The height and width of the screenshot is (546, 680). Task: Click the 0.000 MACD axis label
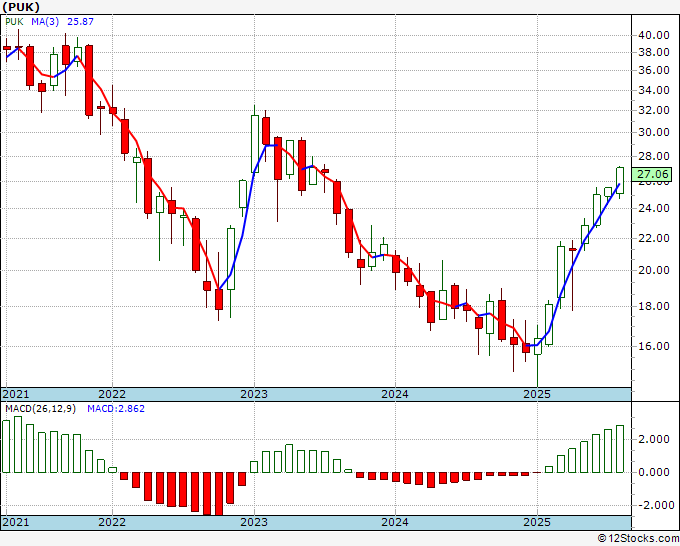[654, 472]
